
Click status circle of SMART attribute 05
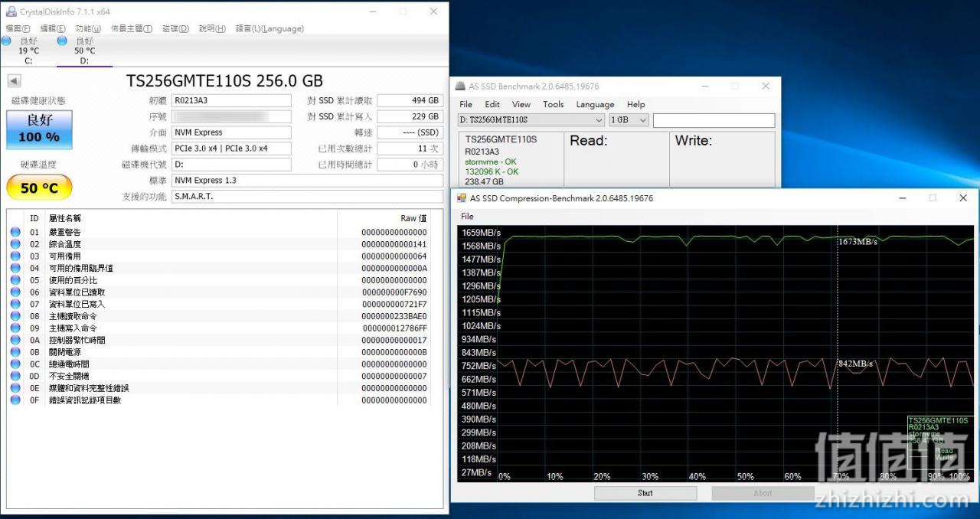(x=15, y=280)
